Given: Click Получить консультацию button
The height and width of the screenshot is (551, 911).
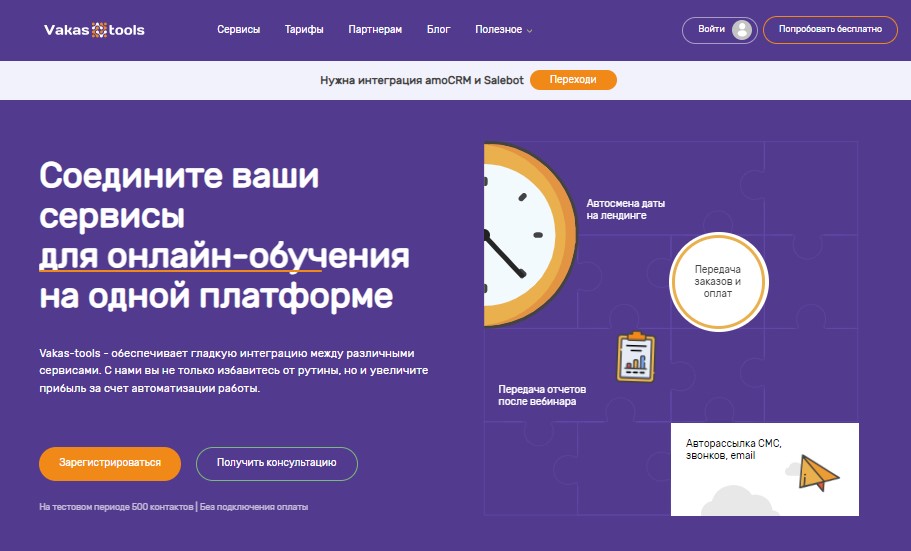Looking at the screenshot, I should click(x=276, y=463).
